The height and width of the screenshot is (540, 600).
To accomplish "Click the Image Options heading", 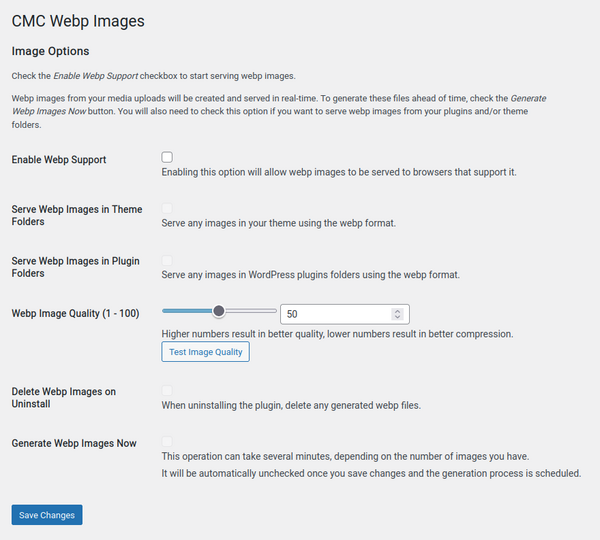I will (x=50, y=51).
